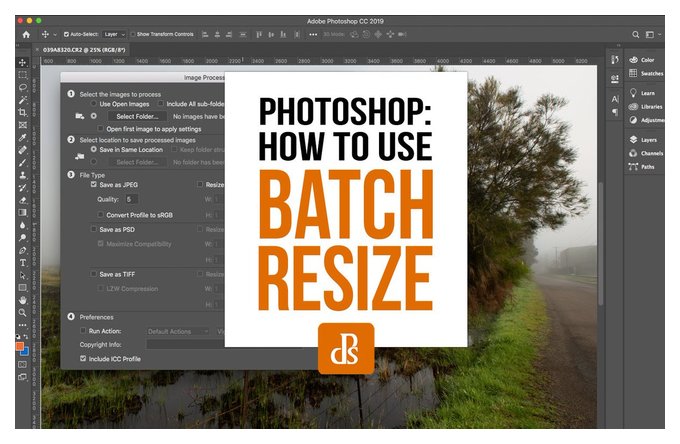The width and height of the screenshot is (680, 444).
Task: Select the Path Selection tool
Action: [x=23, y=275]
